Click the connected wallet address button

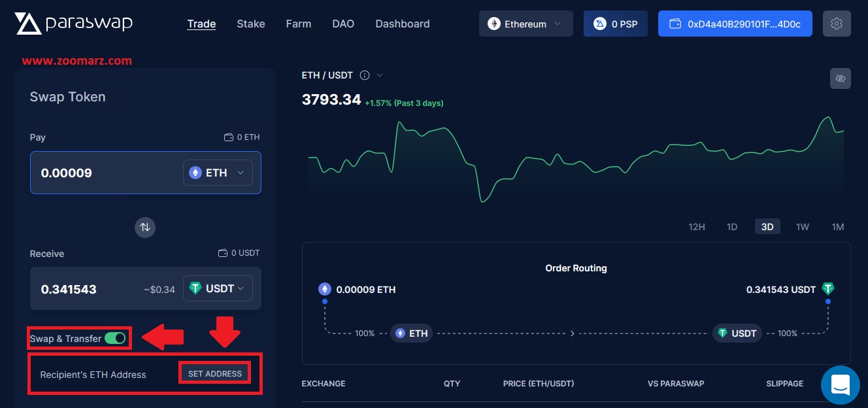tap(735, 24)
